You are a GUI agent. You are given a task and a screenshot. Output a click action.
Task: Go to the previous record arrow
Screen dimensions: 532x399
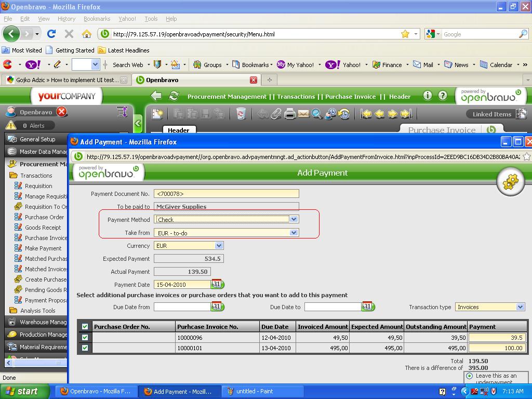pos(379,114)
